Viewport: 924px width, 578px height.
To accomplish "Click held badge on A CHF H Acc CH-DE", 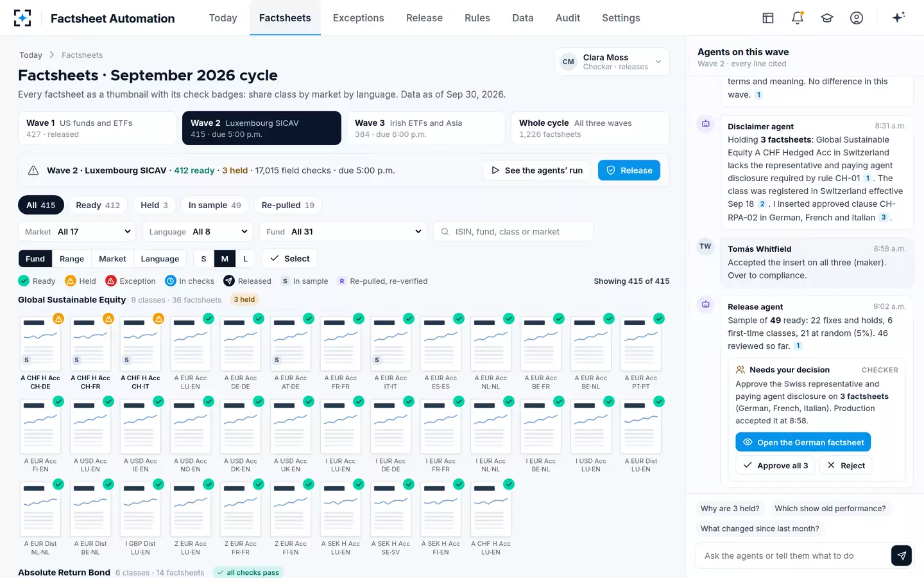I will [x=58, y=319].
